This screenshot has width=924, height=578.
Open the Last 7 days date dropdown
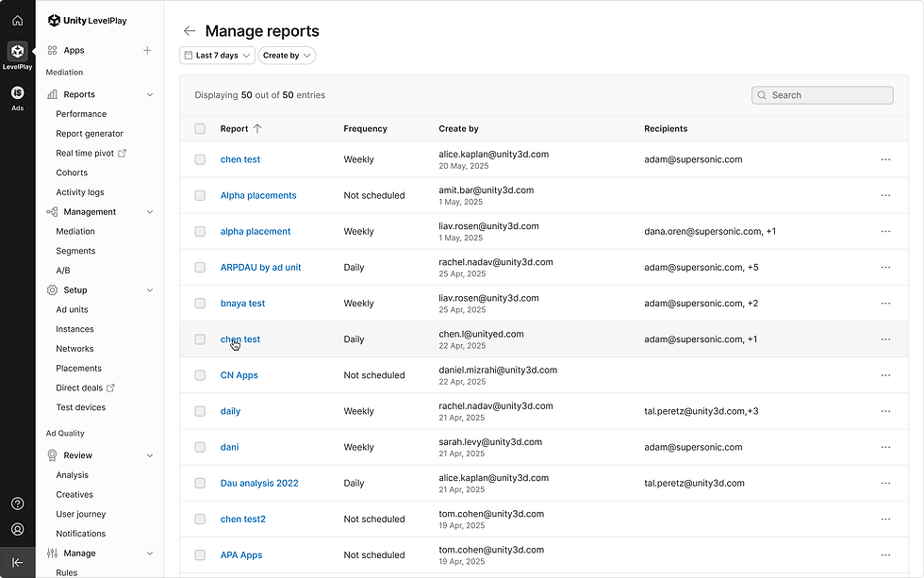[217, 56]
